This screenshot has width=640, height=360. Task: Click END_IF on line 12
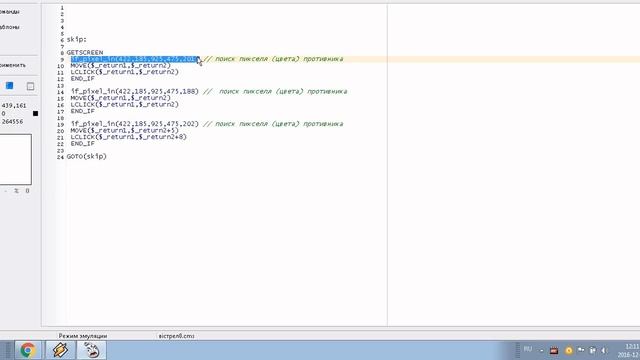[82, 79]
